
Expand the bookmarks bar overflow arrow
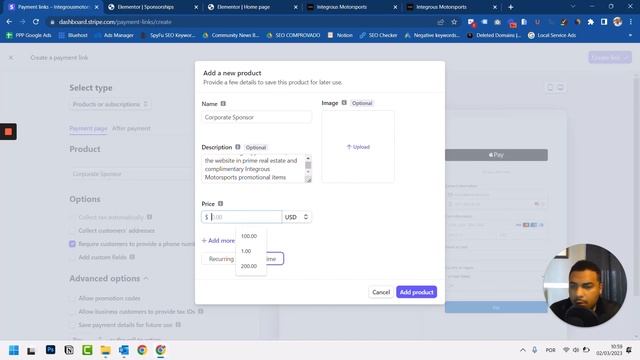[x=630, y=36]
